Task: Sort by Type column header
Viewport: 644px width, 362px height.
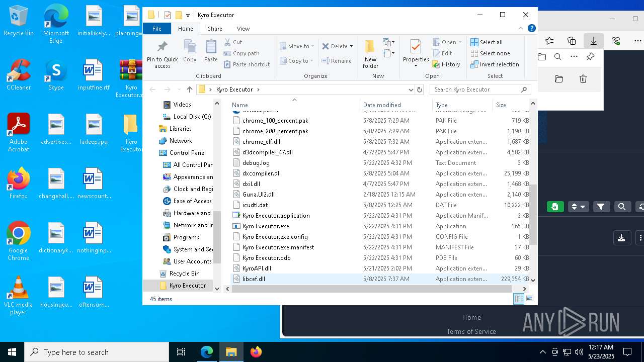Action: click(x=462, y=105)
